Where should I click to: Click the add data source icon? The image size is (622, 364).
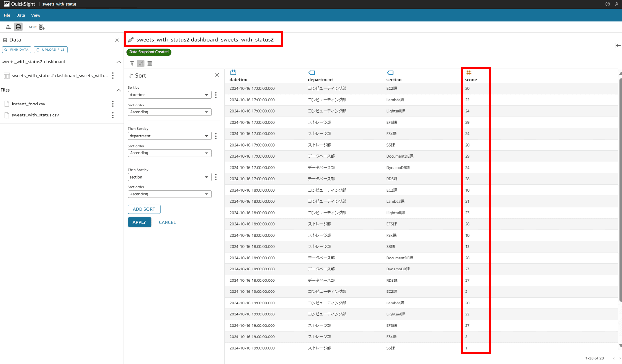pos(42,27)
